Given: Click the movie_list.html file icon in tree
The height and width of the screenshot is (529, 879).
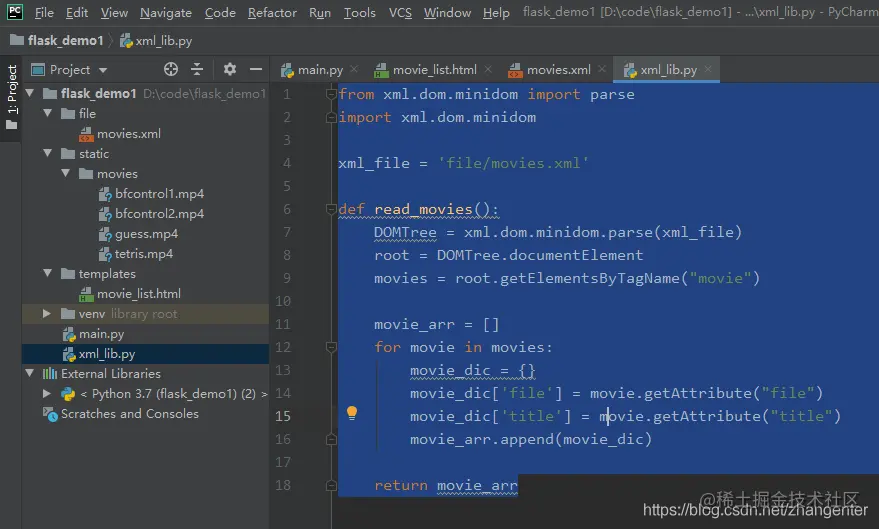Looking at the screenshot, I should [x=86, y=294].
